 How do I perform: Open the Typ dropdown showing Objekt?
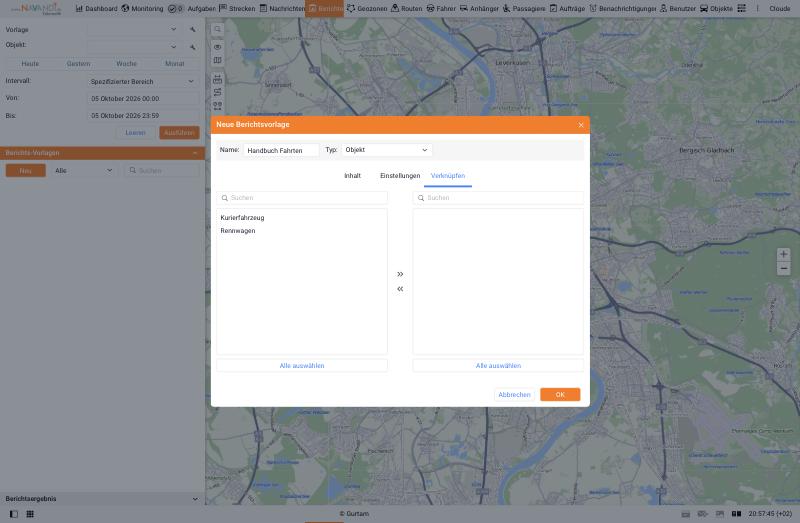387,150
